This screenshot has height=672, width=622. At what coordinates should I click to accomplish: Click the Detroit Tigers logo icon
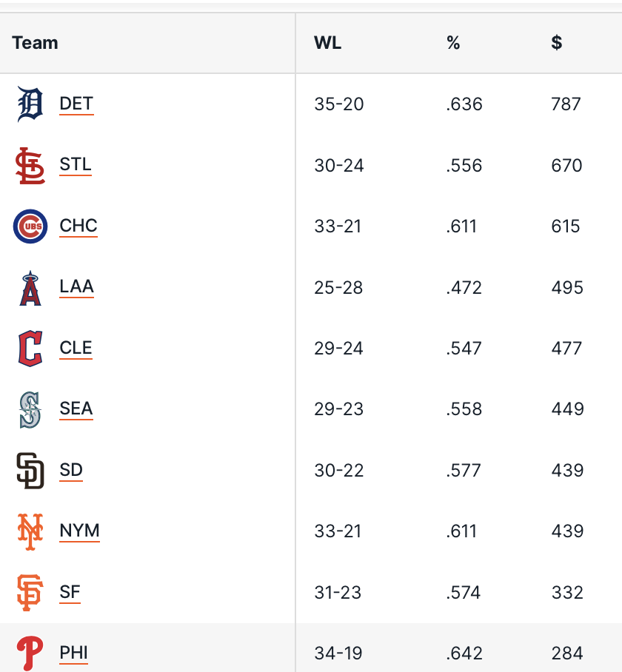(x=30, y=104)
